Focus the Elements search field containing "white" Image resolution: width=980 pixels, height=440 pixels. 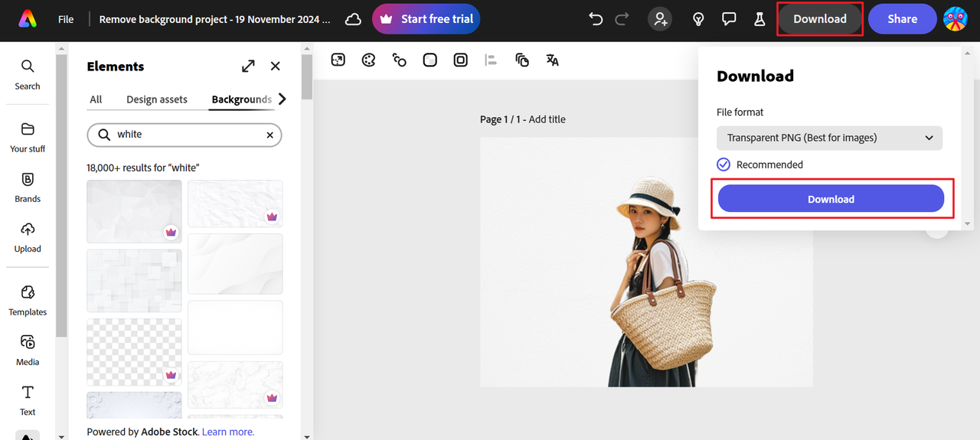[x=185, y=135]
